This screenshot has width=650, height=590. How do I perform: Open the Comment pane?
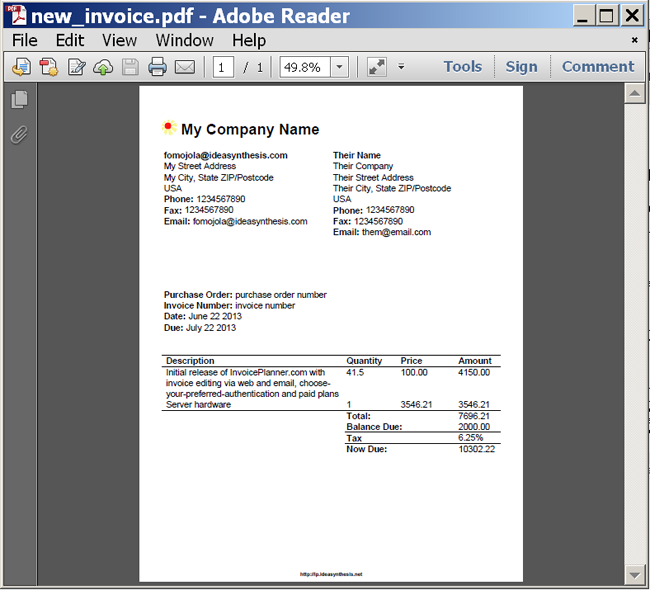(598, 67)
